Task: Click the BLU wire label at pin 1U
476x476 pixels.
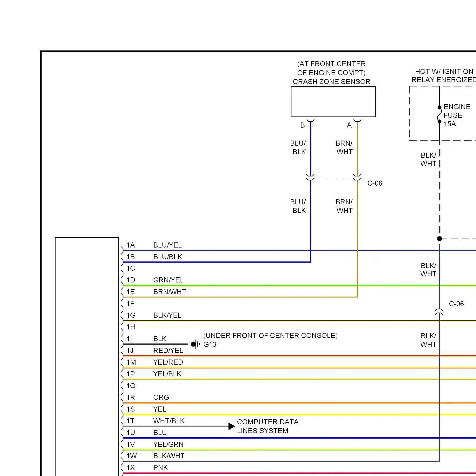Action: pyautogui.click(x=160, y=433)
